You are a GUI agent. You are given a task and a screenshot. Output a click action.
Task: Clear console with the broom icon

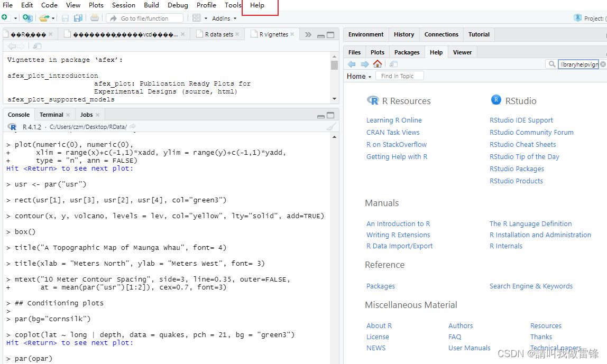pyautogui.click(x=331, y=127)
